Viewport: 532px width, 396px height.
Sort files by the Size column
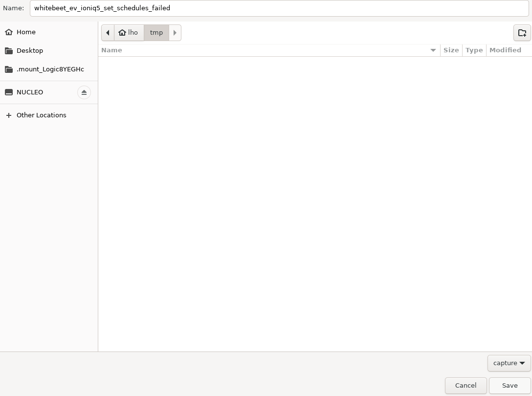coord(451,50)
